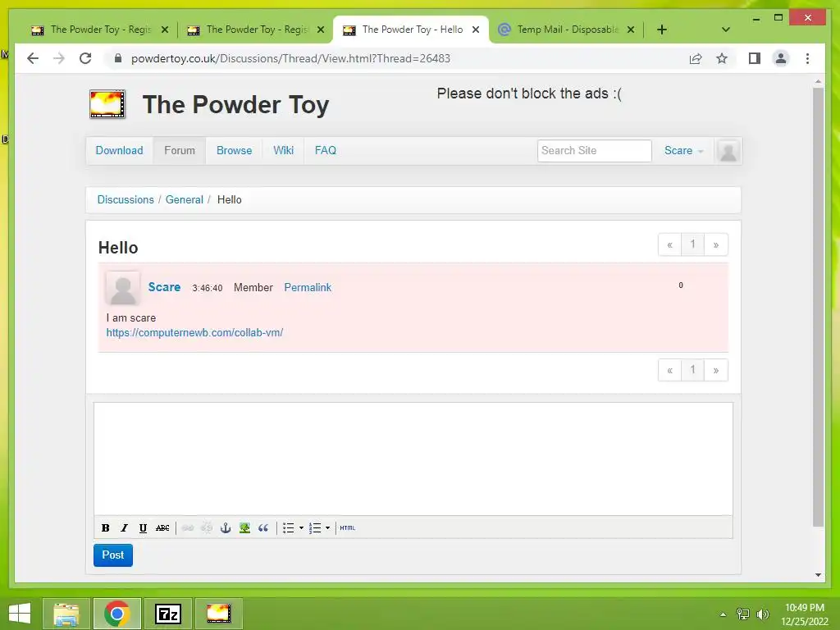Share this page from address bar

(696, 58)
